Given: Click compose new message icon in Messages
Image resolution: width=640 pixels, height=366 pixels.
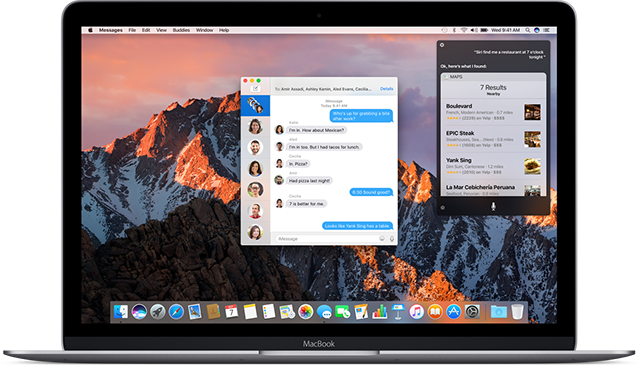Looking at the screenshot, I should [x=256, y=88].
